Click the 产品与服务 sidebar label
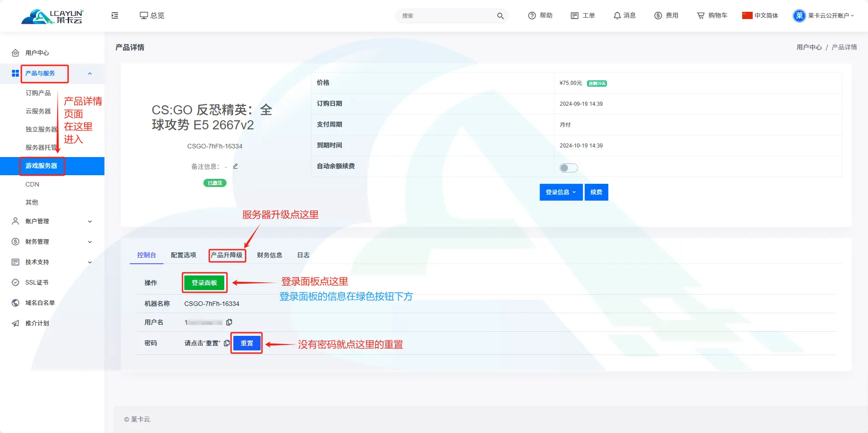Viewport: 868px width, 433px height. click(x=40, y=73)
